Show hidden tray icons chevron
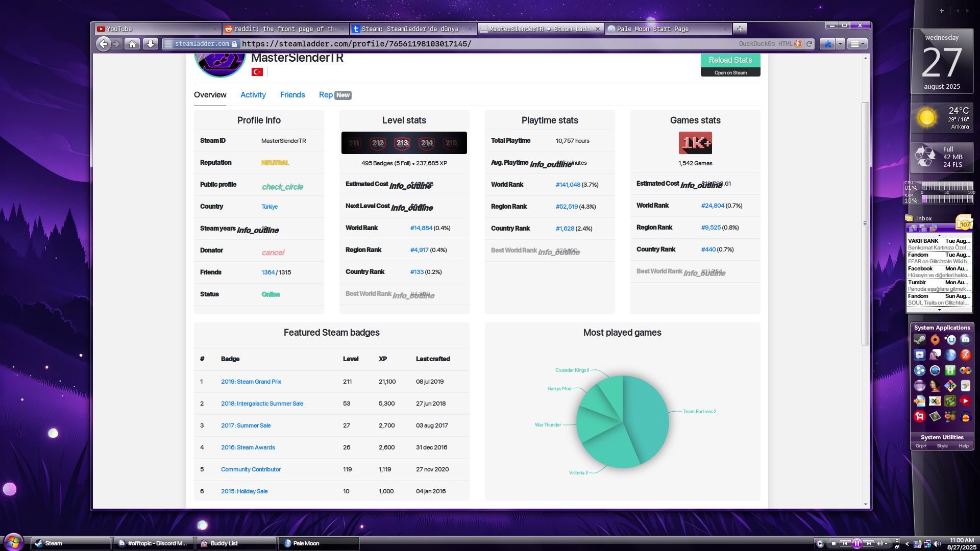 coord(907,544)
